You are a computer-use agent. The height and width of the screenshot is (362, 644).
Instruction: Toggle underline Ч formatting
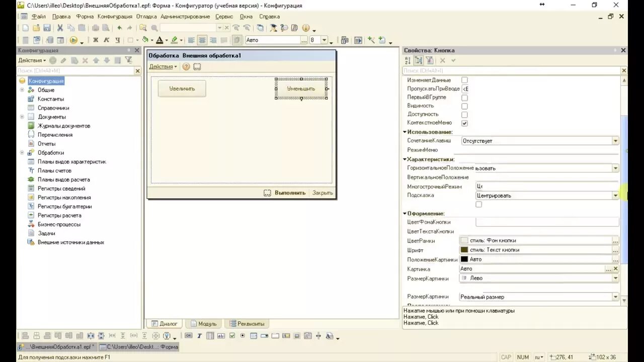(117, 40)
